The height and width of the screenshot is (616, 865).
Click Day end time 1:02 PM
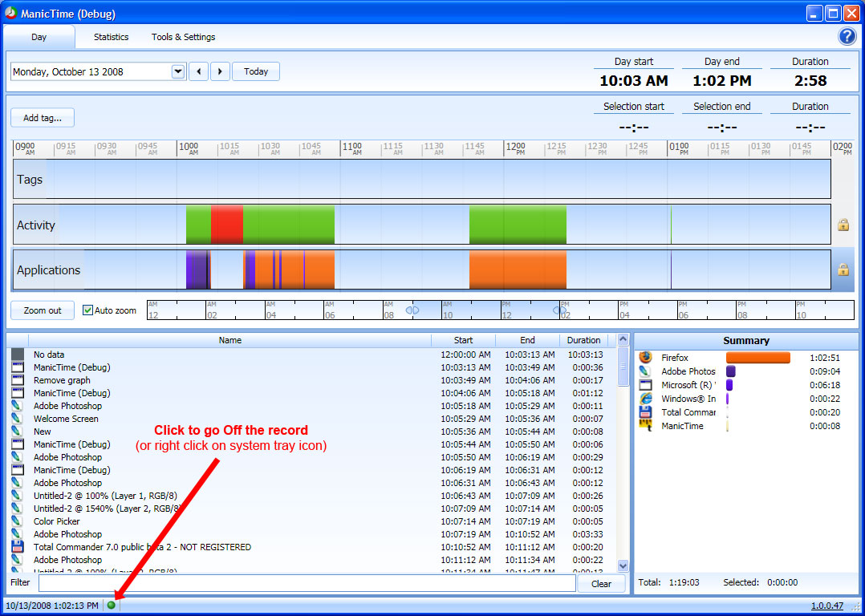(722, 80)
